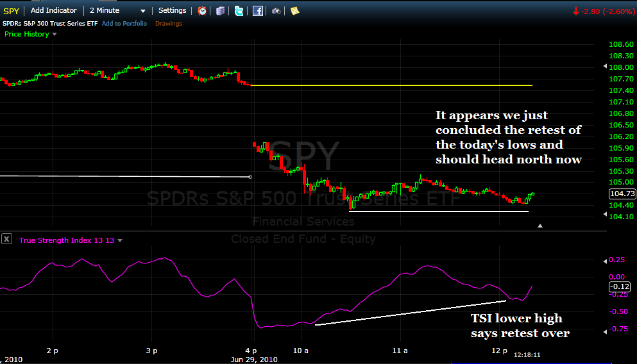Expand True Strength Index 13 13 dropdown arrow
This screenshot has height=364, width=637.
click(x=120, y=241)
